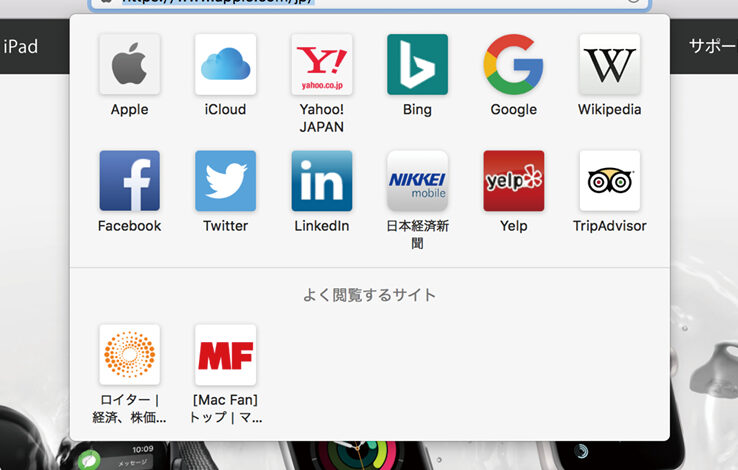The height and width of the screenshot is (470, 738).
Task: Open the TripAdvisor owl favorite
Action: tap(610, 181)
